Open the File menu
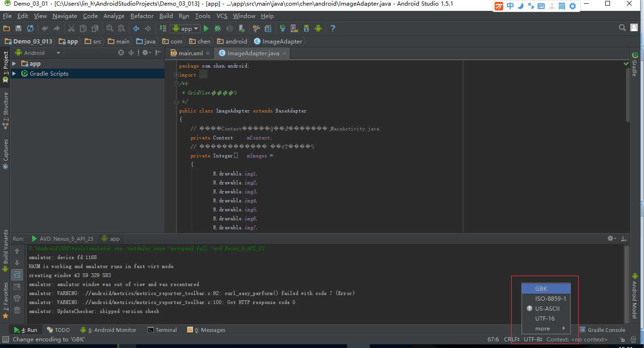Screen dimensions: 644x348 pyautogui.click(x=7, y=16)
